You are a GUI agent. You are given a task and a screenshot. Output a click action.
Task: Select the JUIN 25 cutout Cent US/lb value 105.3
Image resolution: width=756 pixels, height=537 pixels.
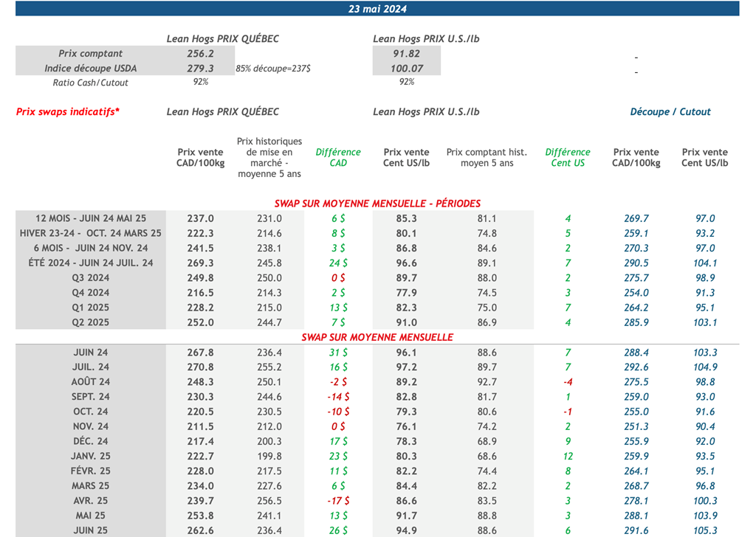point(705,530)
